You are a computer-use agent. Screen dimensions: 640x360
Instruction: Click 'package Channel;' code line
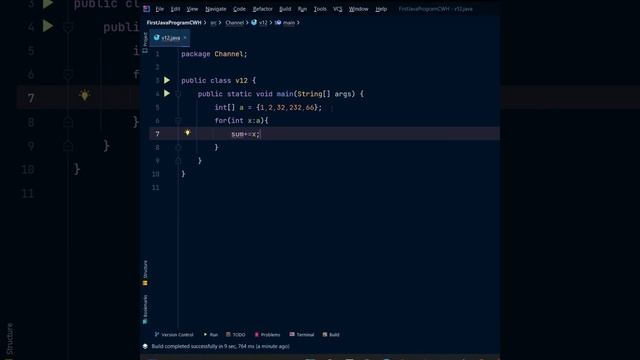pyautogui.click(x=214, y=54)
